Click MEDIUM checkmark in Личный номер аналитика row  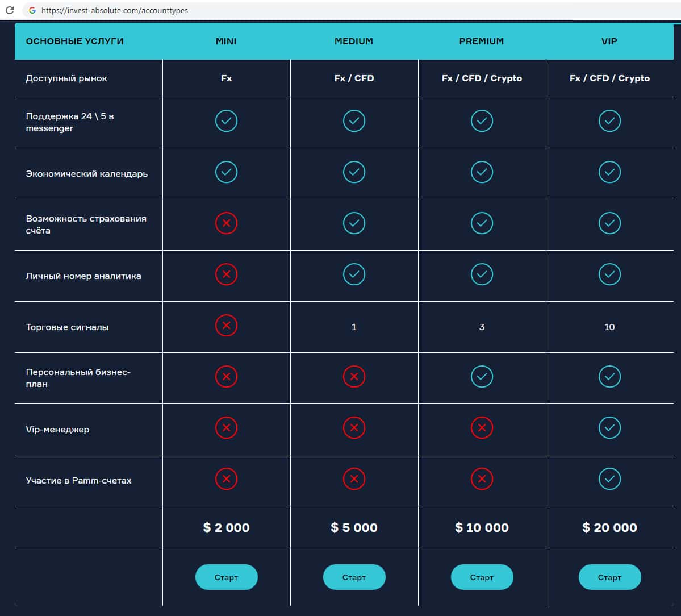(x=354, y=274)
